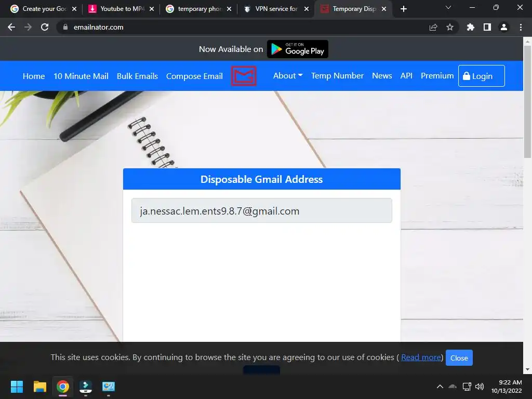Switch to the Youtube to MP4 tab

tap(122, 9)
